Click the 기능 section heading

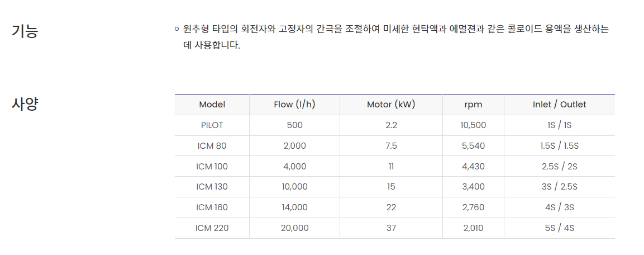click(x=25, y=31)
